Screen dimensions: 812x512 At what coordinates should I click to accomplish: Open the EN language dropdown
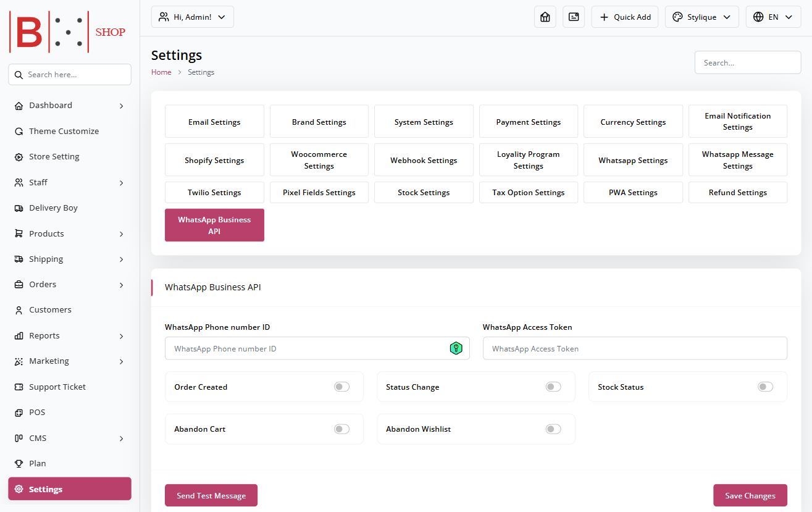pos(773,17)
